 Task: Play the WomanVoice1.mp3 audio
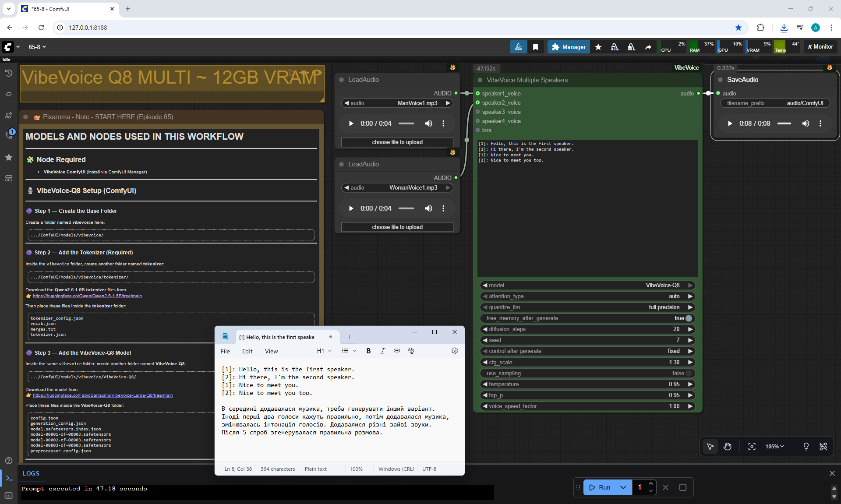[351, 208]
